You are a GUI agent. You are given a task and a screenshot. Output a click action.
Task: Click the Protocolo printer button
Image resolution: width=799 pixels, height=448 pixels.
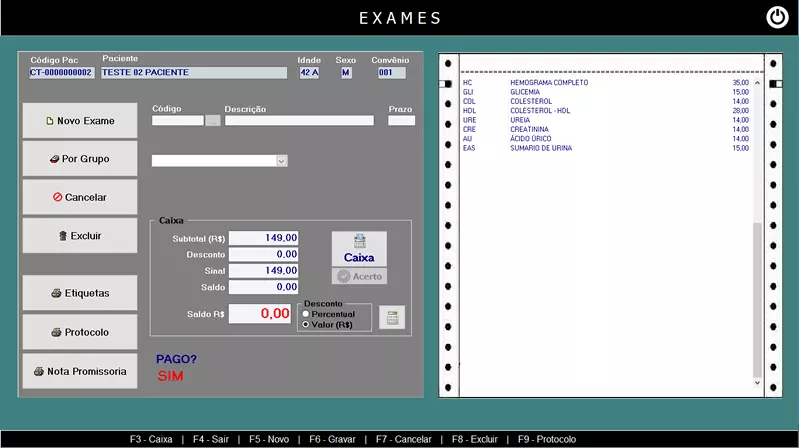[80, 332]
